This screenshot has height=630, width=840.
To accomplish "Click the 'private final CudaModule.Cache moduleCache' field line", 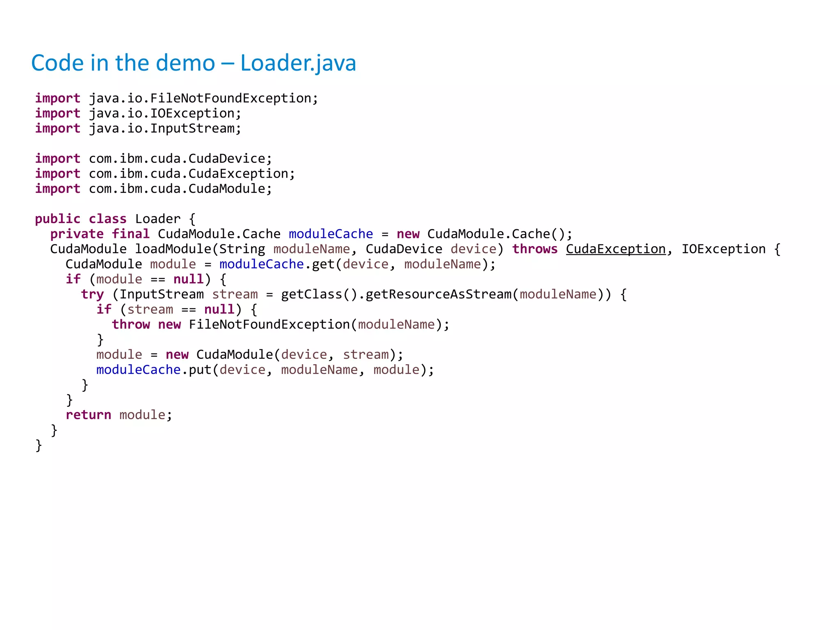I will [311, 234].
